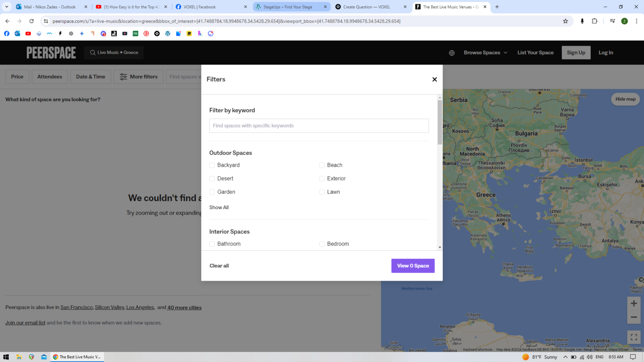644x362 pixels.
Task: Open the WordPress bookmark
Action: pos(168,34)
